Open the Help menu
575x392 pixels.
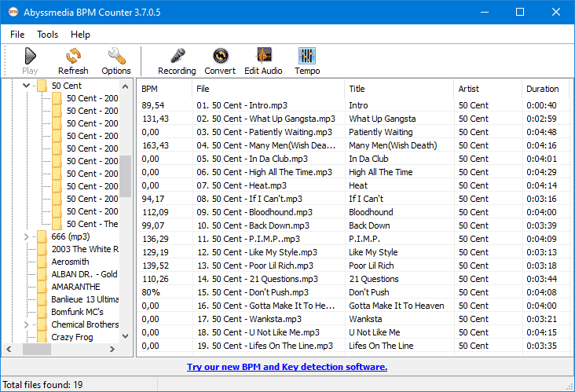point(80,35)
